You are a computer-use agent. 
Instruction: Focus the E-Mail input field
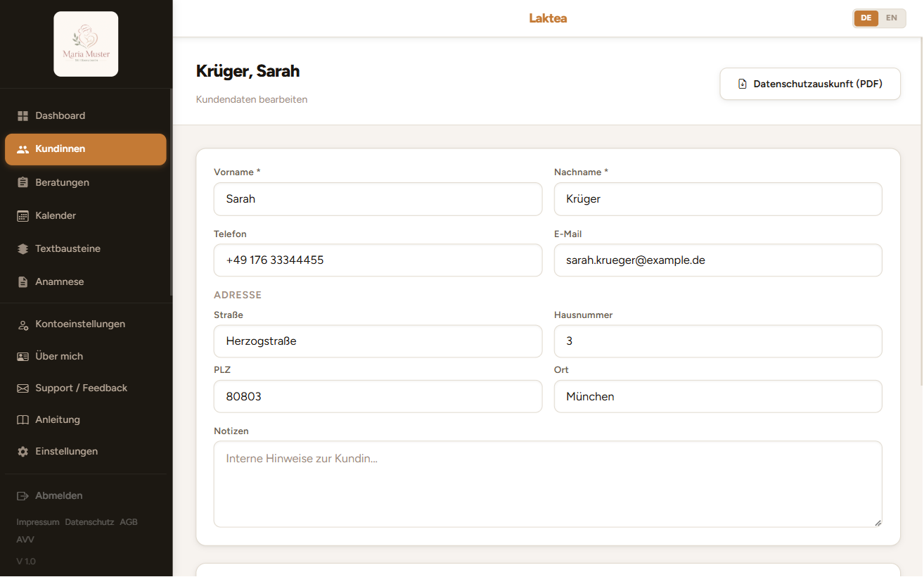click(x=718, y=260)
